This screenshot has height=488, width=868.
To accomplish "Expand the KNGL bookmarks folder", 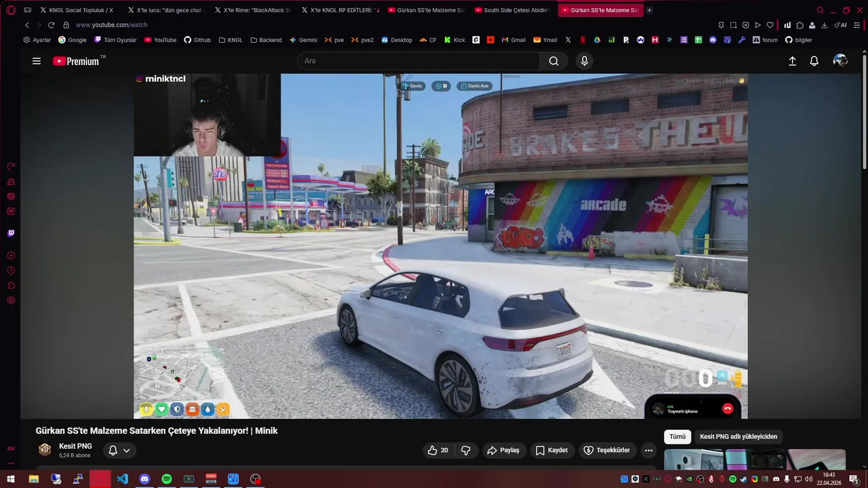I will click(x=231, y=40).
